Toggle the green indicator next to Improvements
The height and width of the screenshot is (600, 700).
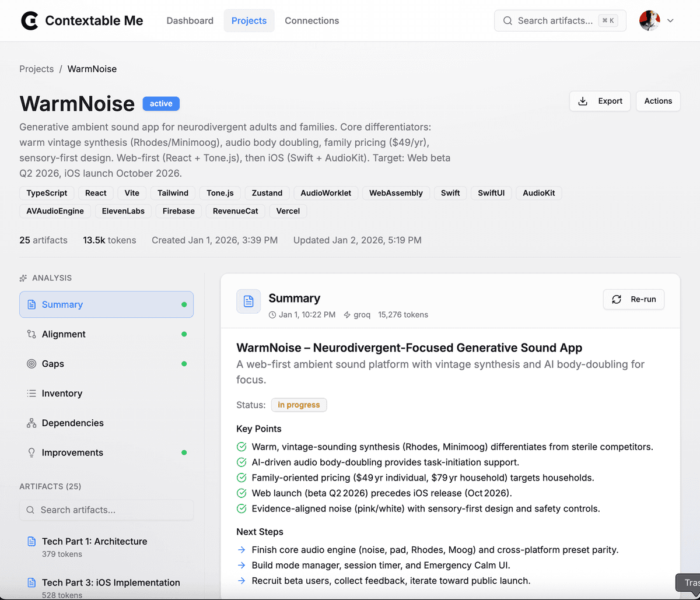pyautogui.click(x=185, y=452)
